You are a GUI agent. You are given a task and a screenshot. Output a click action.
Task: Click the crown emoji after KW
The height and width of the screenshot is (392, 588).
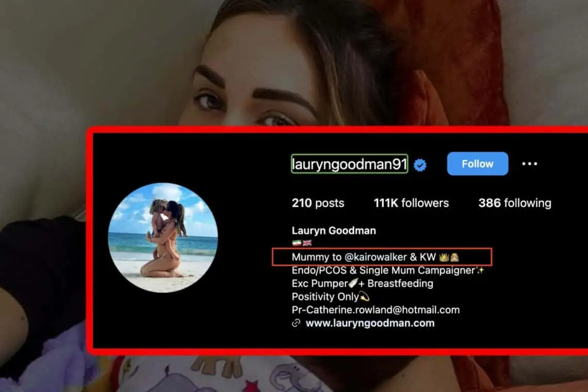point(444,257)
